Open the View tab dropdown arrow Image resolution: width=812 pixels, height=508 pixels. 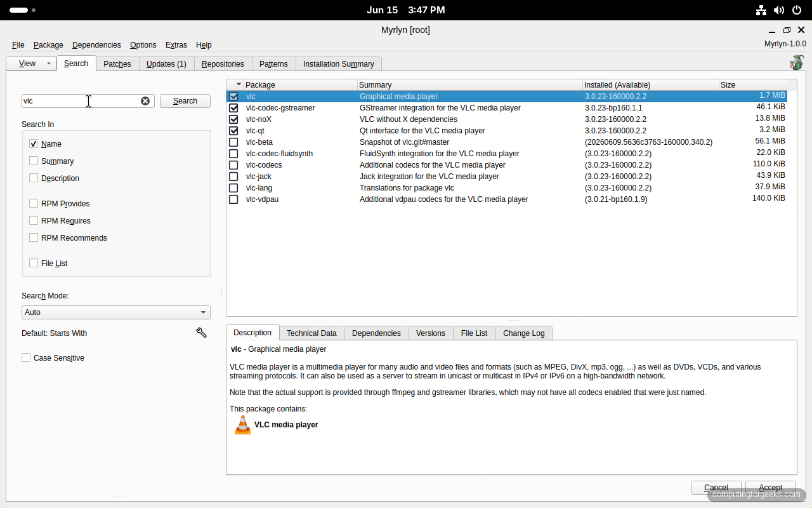tap(48, 63)
